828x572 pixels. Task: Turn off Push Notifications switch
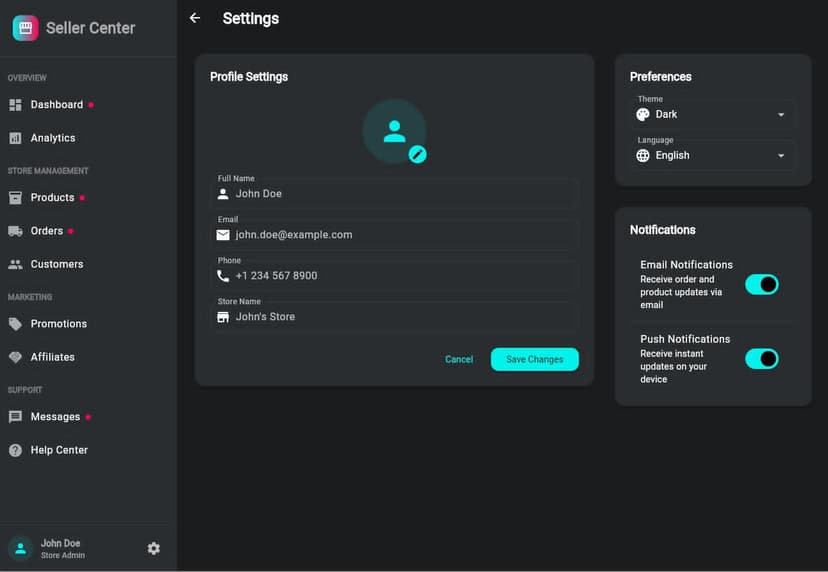[761, 359]
